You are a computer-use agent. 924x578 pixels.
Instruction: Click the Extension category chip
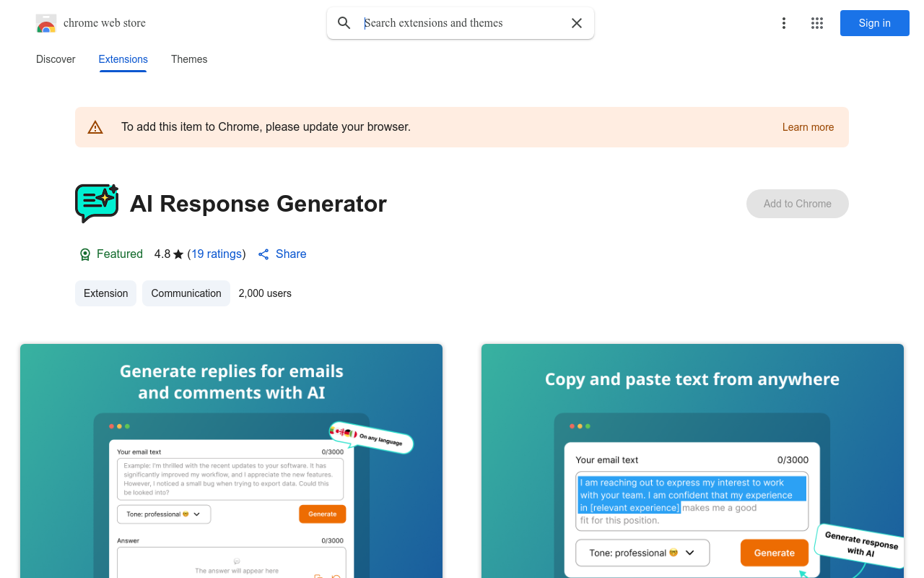tap(105, 293)
